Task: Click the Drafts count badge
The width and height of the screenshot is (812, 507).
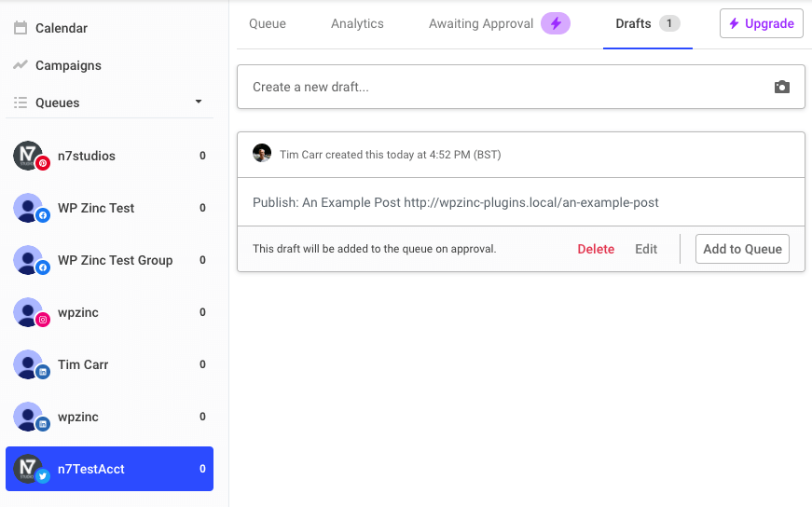Action: click(669, 23)
